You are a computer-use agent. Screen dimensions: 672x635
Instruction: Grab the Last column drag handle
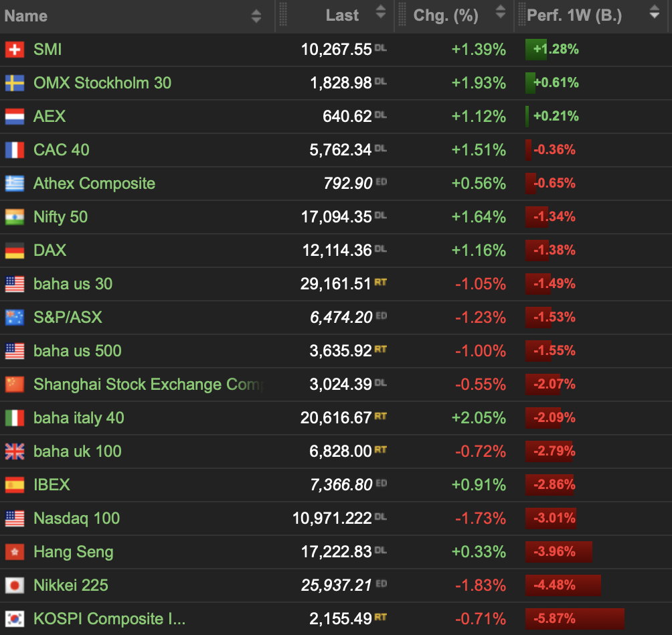pyautogui.click(x=283, y=15)
